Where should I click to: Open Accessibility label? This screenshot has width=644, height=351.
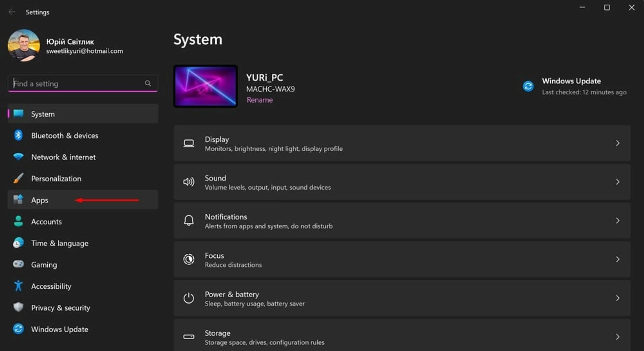[x=51, y=286]
